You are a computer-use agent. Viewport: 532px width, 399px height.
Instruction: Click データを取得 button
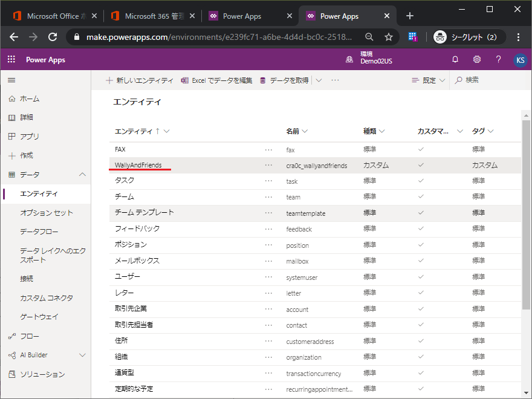[284, 80]
